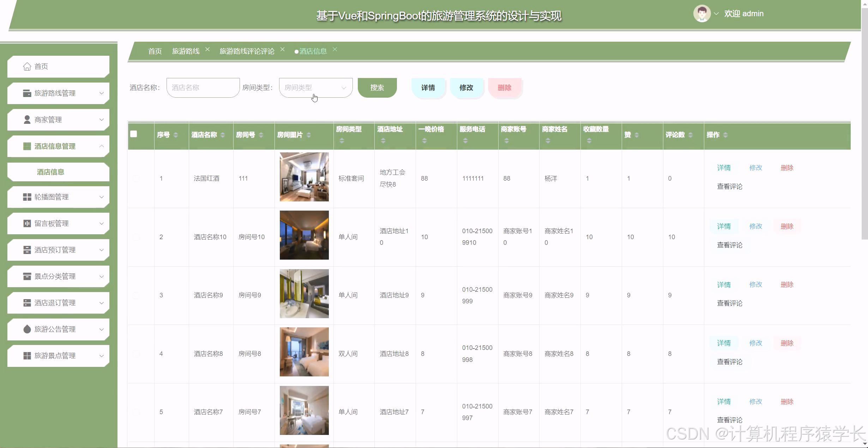Collapse 酒店信息管理 menu
868x448 pixels.
point(101,146)
